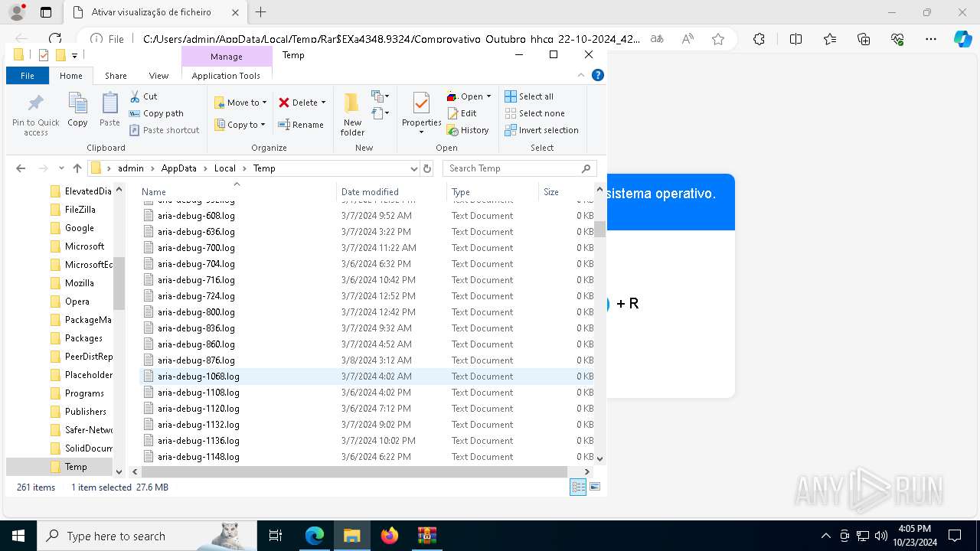The height and width of the screenshot is (551, 980).
Task: Create a New folder
Action: click(352, 114)
